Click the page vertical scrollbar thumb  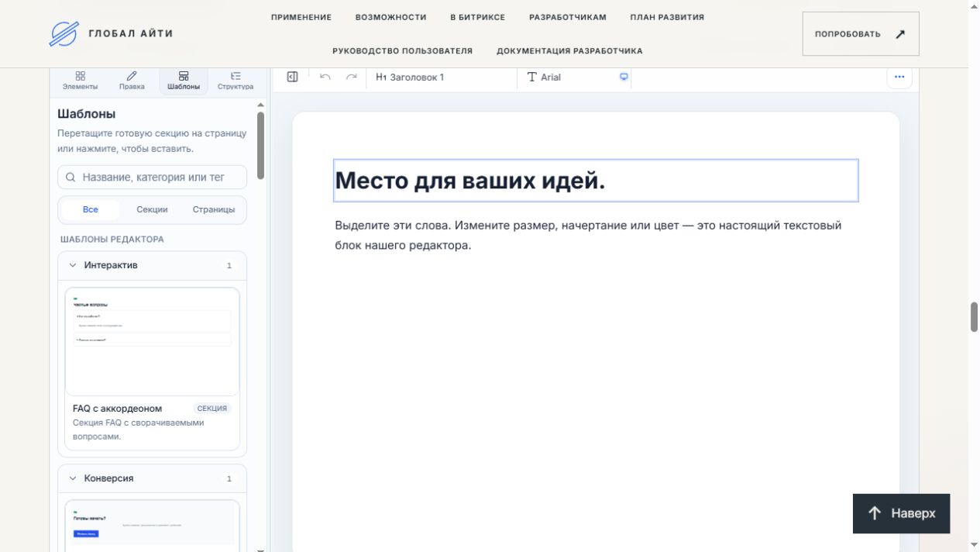pos(974,317)
